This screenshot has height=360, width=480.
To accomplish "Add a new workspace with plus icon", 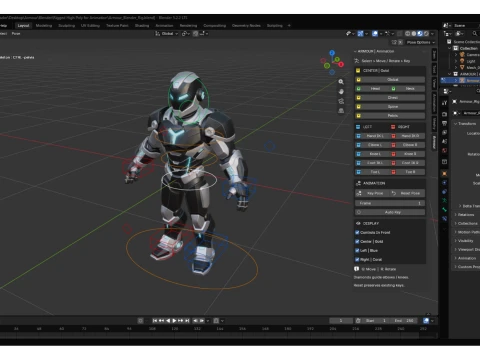I will point(289,26).
